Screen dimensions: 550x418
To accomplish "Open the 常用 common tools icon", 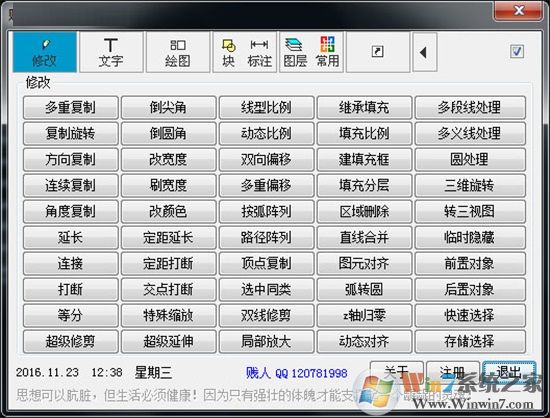I will coord(327,52).
